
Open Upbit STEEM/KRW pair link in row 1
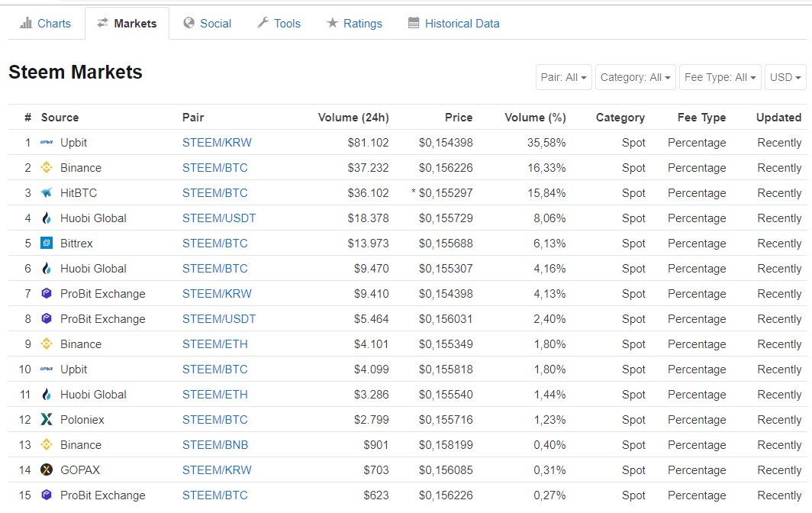point(217,143)
